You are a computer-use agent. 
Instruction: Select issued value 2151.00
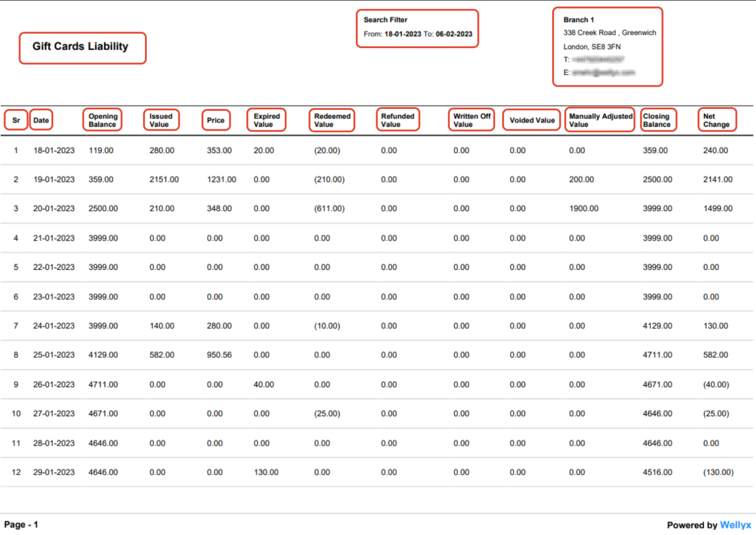[164, 179]
